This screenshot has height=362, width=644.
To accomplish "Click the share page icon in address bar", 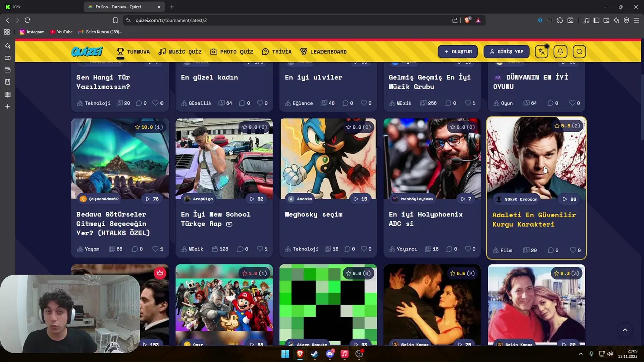I will [455, 20].
